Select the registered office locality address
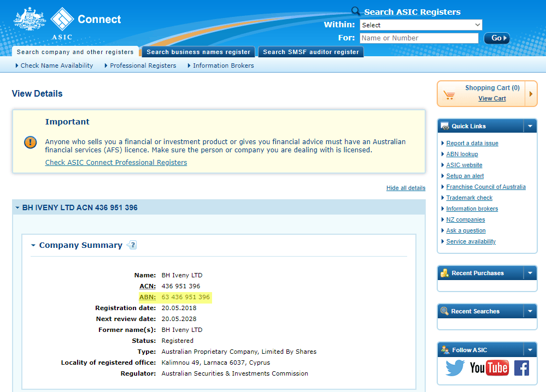This screenshot has width=546, height=392. [215, 363]
